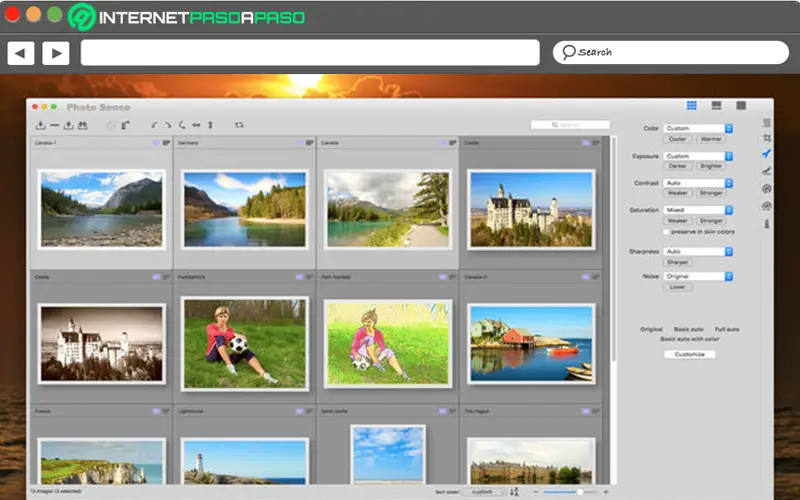The image size is (800, 500).
Task: Click the zoom out minus icon
Action: pyautogui.click(x=535, y=492)
